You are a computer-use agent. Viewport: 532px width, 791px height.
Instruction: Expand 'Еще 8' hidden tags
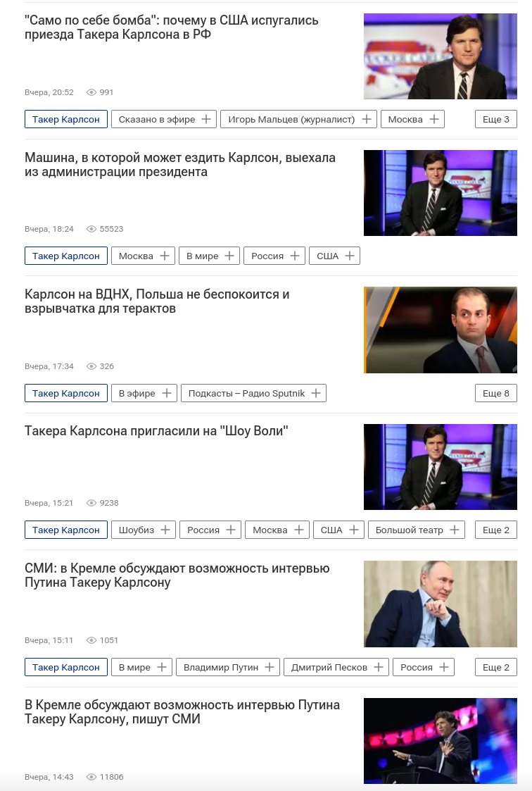click(495, 394)
